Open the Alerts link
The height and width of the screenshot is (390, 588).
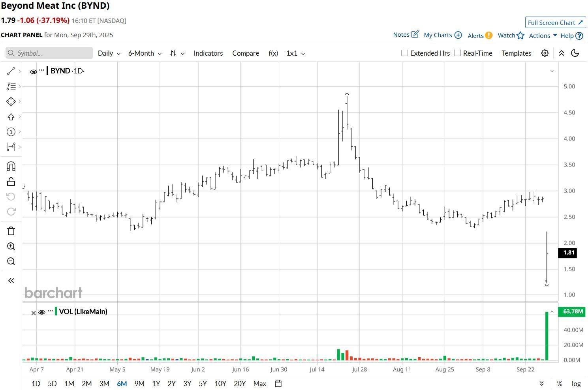pos(480,36)
